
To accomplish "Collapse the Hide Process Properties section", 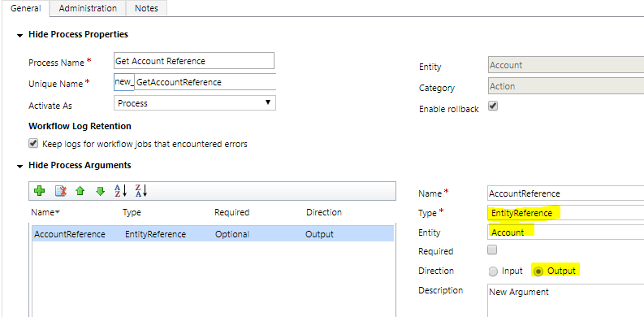I will tap(19, 36).
